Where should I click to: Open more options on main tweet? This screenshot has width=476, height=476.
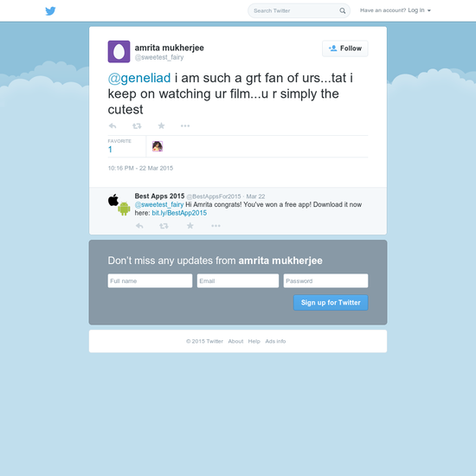tap(185, 125)
